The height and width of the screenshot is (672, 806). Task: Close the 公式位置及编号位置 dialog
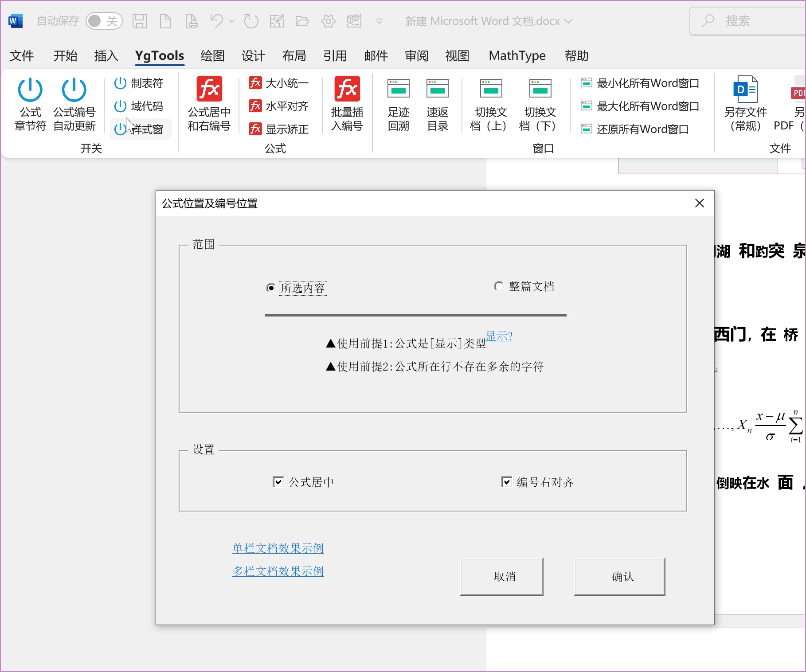click(x=700, y=203)
